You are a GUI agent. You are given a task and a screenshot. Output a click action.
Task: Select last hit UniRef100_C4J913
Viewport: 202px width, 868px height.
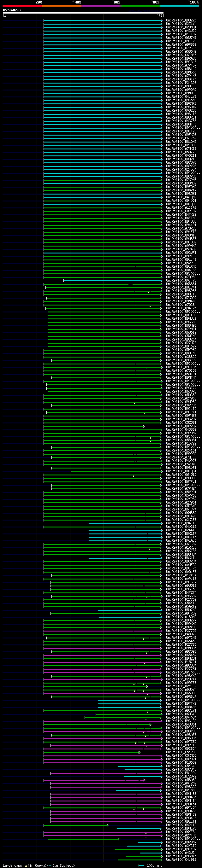(x=181, y=860)
